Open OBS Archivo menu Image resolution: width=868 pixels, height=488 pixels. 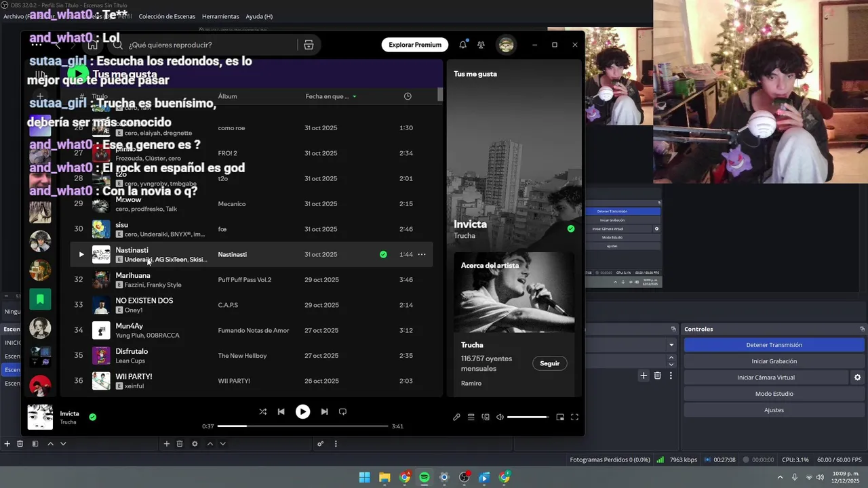tap(16, 16)
